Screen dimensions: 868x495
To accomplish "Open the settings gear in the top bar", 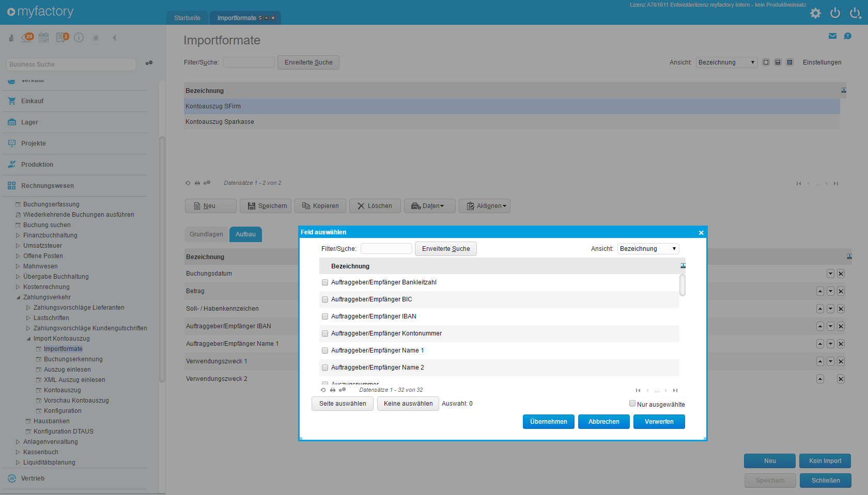I will [x=815, y=13].
